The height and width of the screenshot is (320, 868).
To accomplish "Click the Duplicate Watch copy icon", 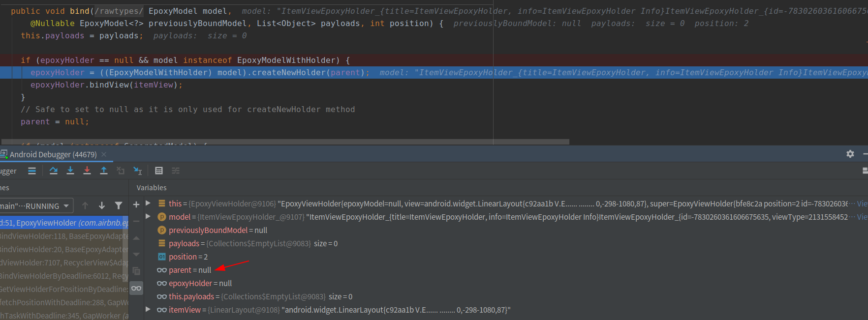I will pyautogui.click(x=136, y=271).
